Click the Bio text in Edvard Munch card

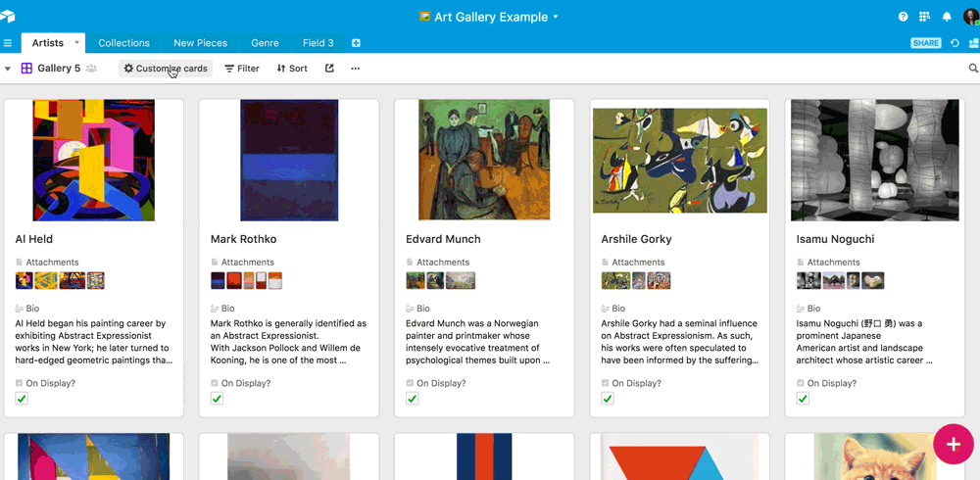coord(477,342)
